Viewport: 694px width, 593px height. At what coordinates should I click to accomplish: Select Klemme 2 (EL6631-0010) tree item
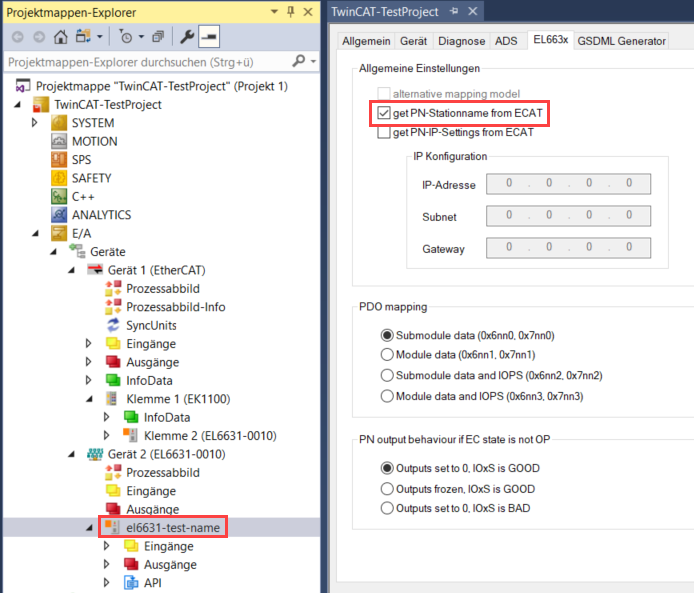point(210,435)
